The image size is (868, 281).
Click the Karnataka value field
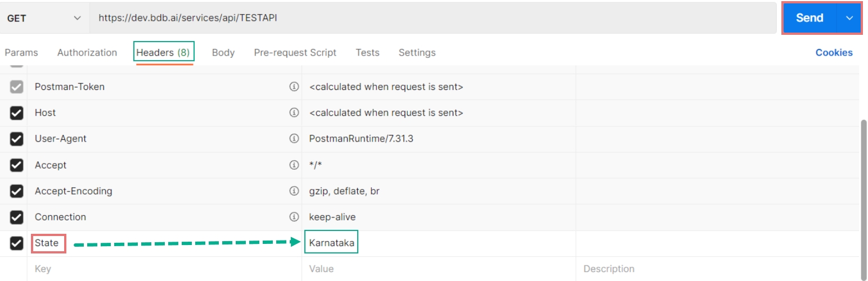pos(331,243)
